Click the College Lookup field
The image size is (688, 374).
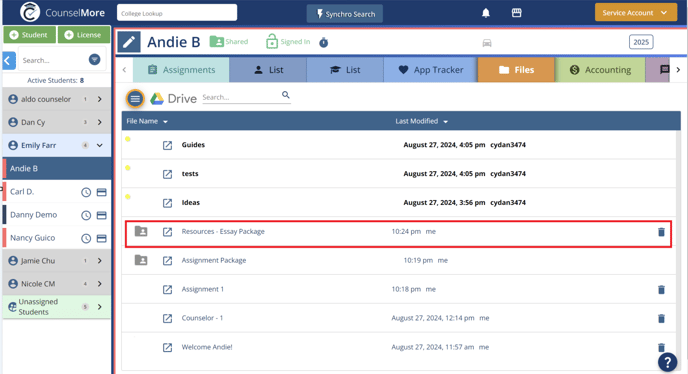pyautogui.click(x=177, y=13)
